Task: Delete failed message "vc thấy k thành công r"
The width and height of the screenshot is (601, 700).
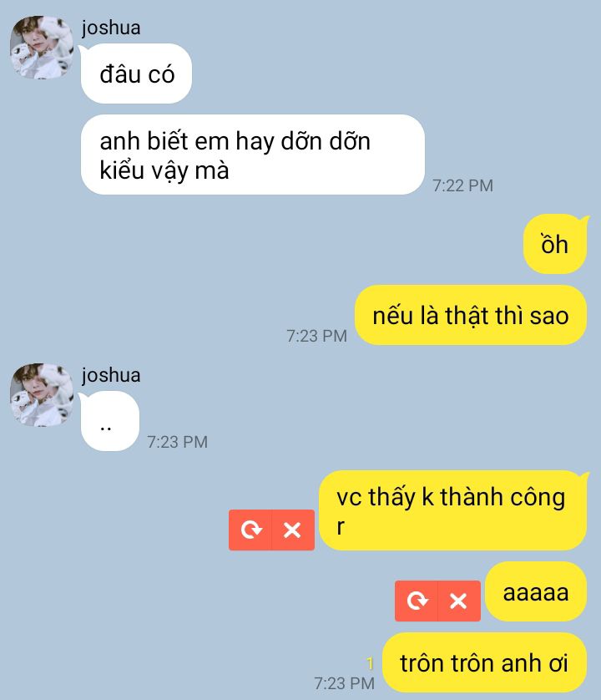Action: click(x=293, y=530)
